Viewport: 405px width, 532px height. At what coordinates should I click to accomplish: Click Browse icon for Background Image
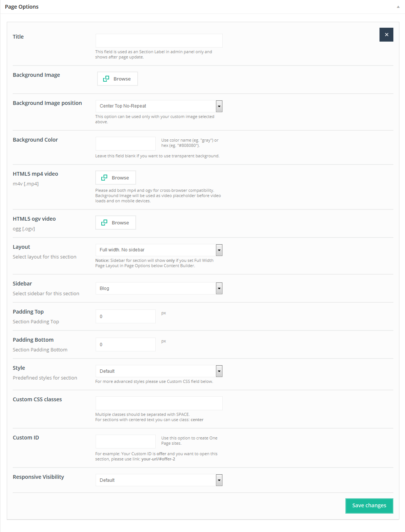click(x=106, y=79)
